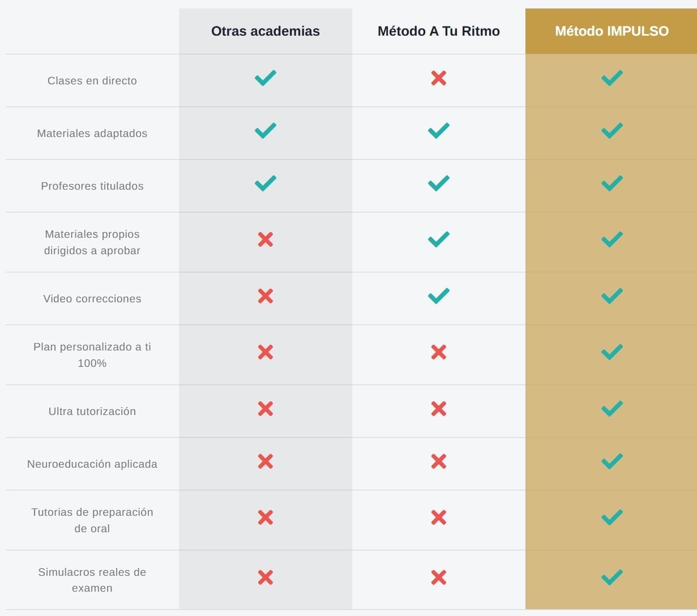Click the Neuroeducación aplicada row label
Viewport: 697px width, 616px height.
(x=92, y=464)
